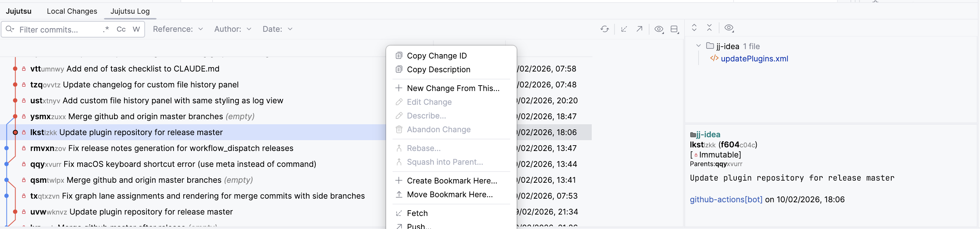
Task: Click github-actions[bot] author link
Action: 726,199
